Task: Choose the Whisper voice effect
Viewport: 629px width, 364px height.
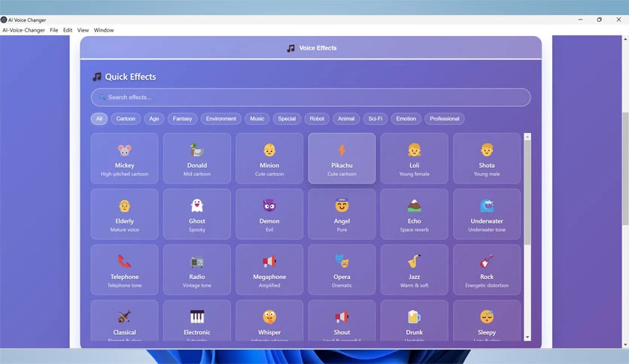Action: click(x=269, y=320)
